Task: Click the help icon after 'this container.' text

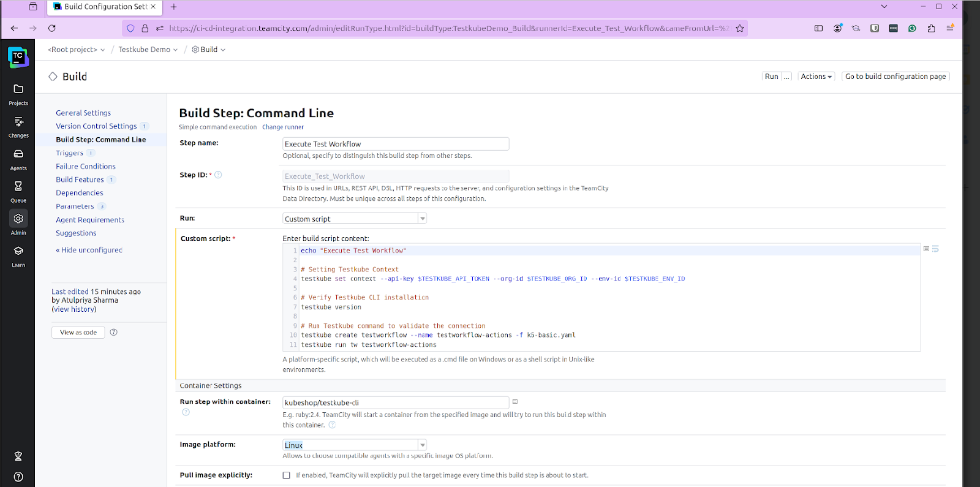Action: click(332, 425)
